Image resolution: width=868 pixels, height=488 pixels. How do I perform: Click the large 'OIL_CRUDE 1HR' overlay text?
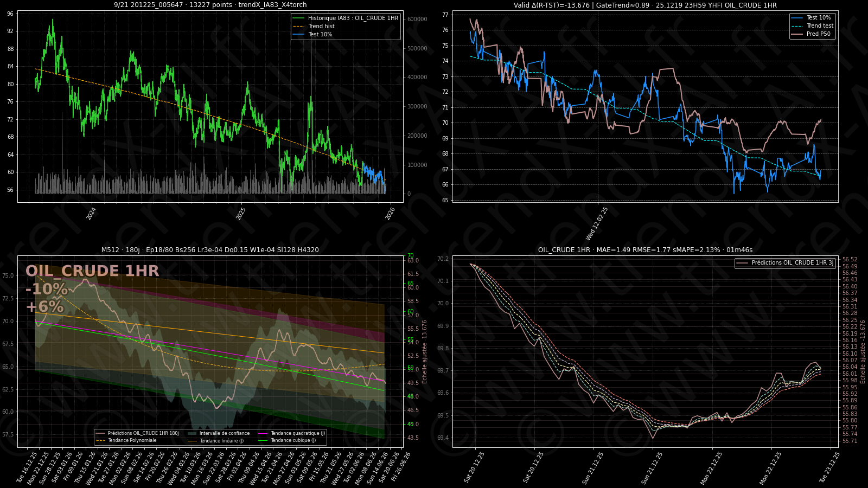coord(92,271)
